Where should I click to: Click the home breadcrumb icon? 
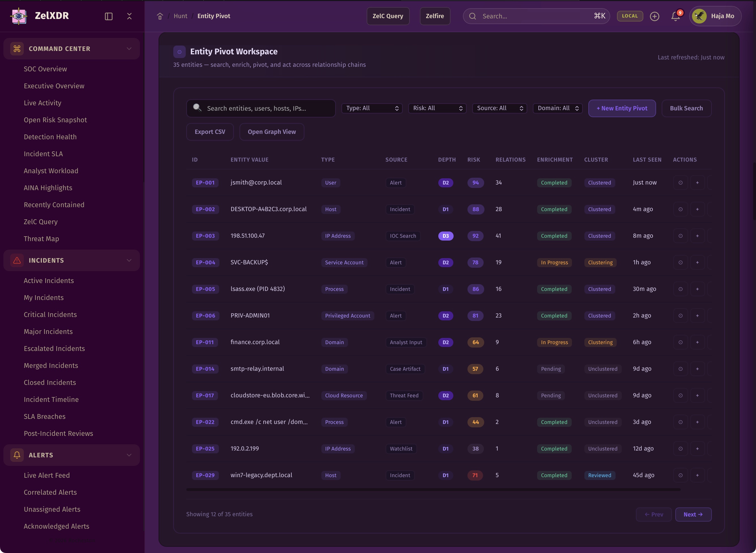(160, 16)
